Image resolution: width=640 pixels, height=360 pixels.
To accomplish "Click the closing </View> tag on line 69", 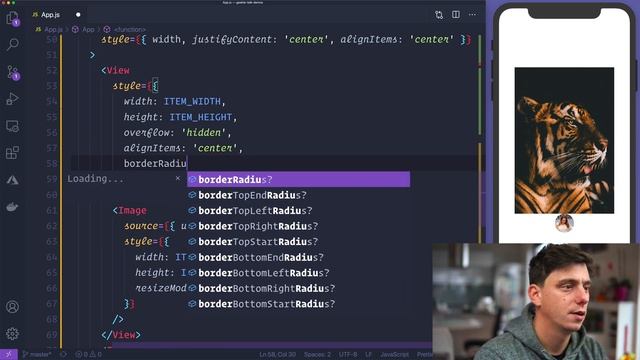I will pos(121,335).
